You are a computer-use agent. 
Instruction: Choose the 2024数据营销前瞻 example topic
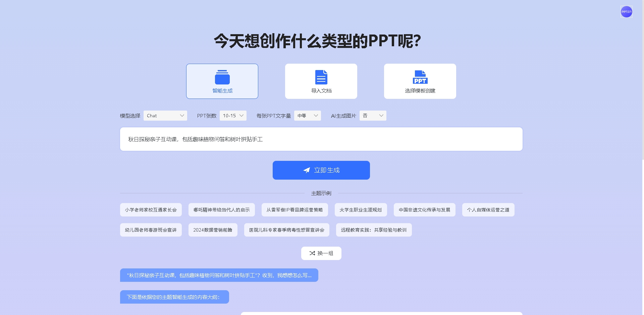tap(213, 230)
